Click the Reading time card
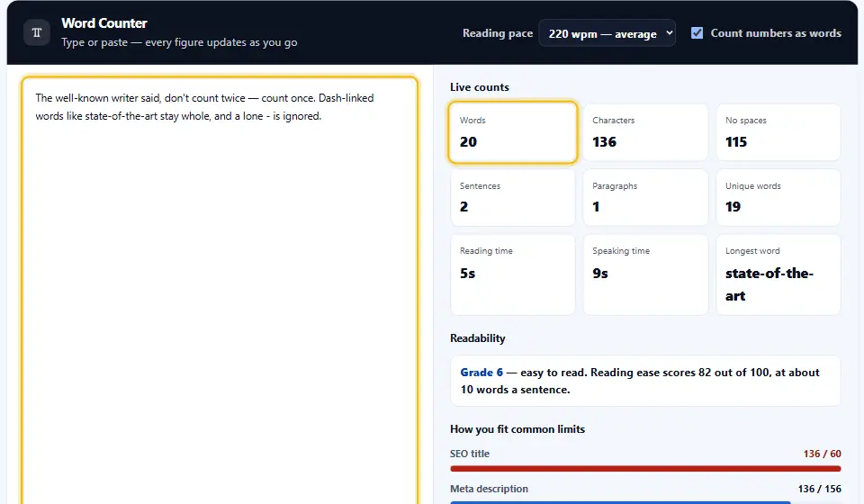 point(512,274)
